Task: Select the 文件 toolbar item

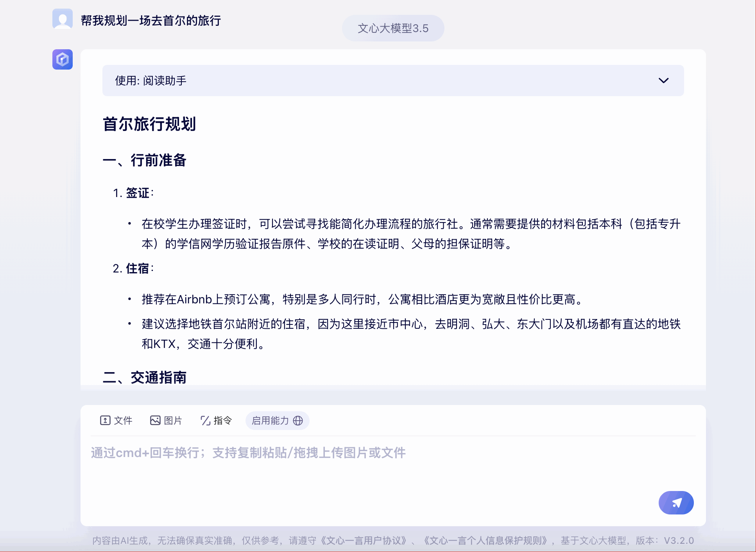Action: pos(123,421)
